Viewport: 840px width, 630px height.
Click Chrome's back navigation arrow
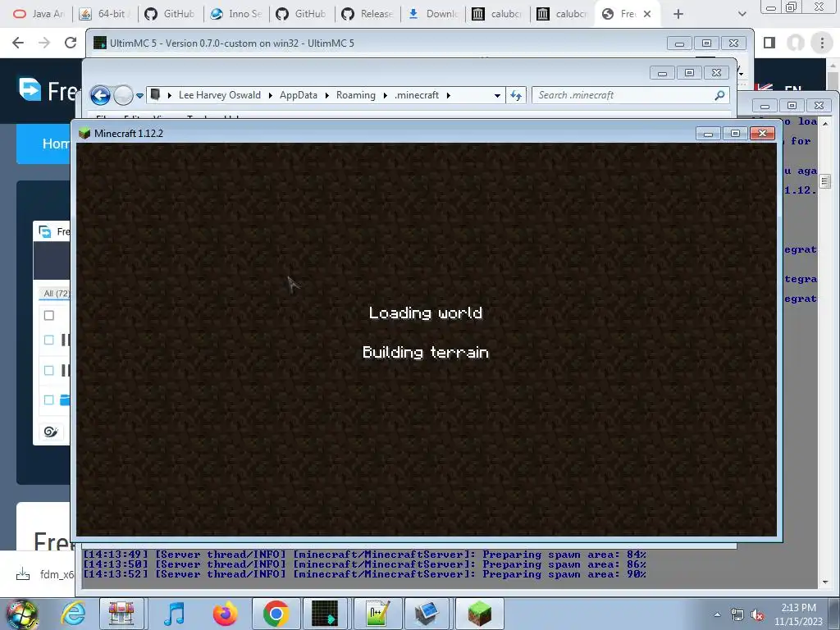pyautogui.click(x=18, y=43)
